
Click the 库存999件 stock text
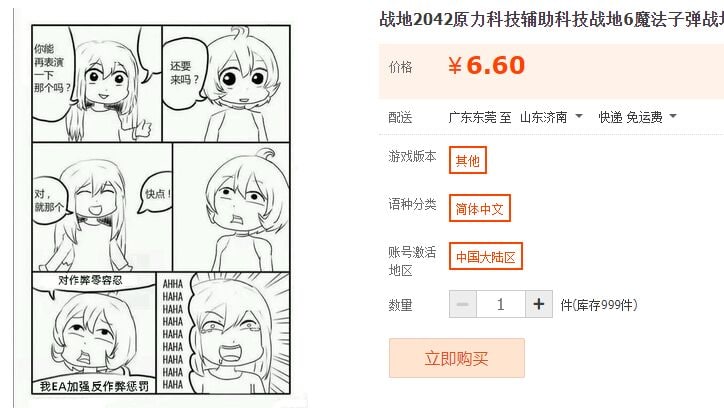[x=599, y=305]
